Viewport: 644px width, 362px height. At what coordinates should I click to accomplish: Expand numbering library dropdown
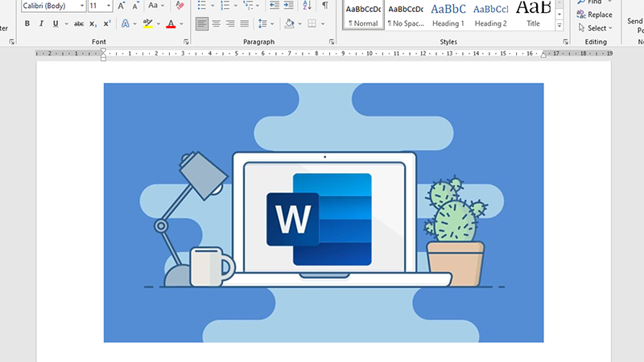coord(235,6)
